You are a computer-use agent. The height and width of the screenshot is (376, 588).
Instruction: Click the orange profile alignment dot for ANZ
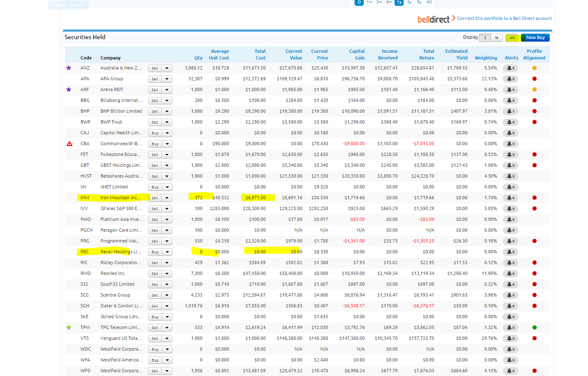click(x=534, y=68)
